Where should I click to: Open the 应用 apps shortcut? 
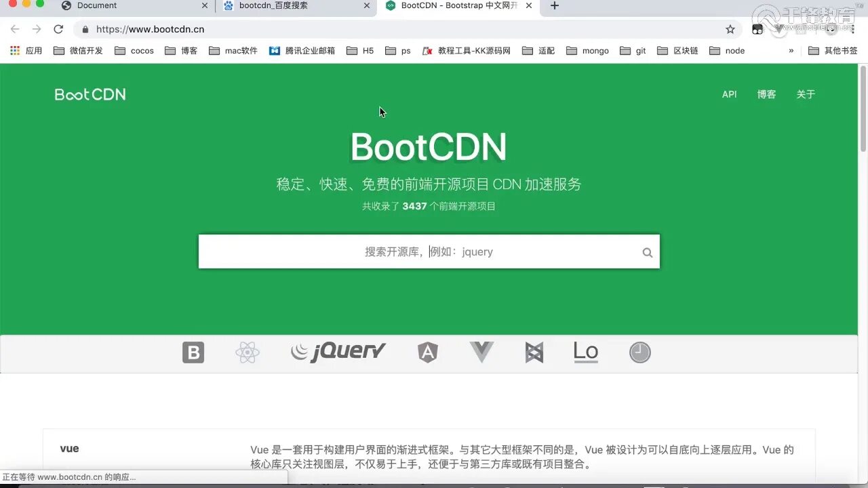point(26,51)
